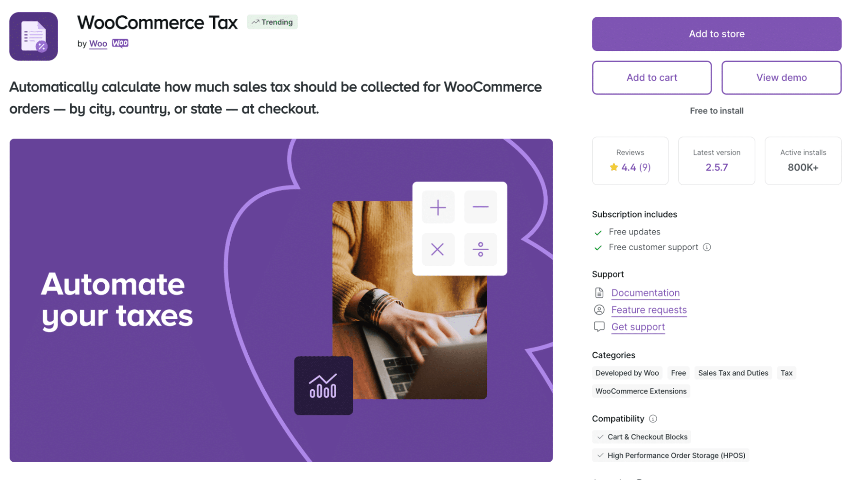868x480 pixels.
Task: Click the View demo button
Action: pos(781,77)
